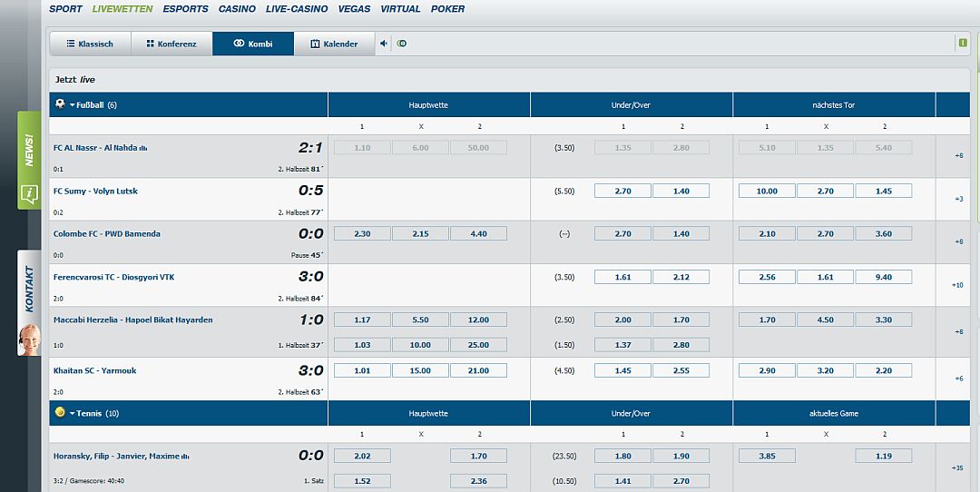
Task: Select odds 1.19 current game for Janvier
Action: coord(884,457)
